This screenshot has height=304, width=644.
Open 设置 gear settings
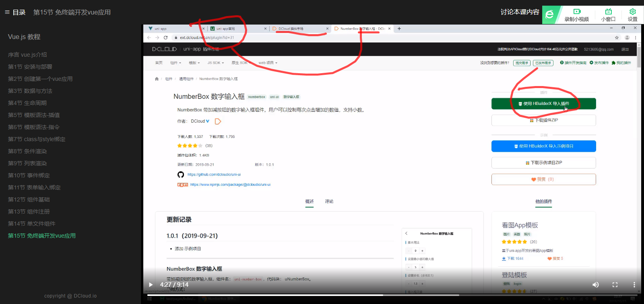633,15
